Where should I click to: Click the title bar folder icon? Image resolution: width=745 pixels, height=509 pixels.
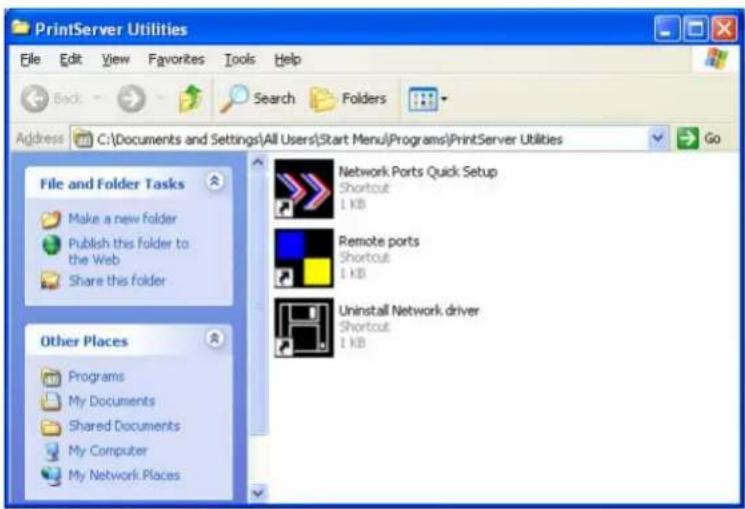coord(20,27)
